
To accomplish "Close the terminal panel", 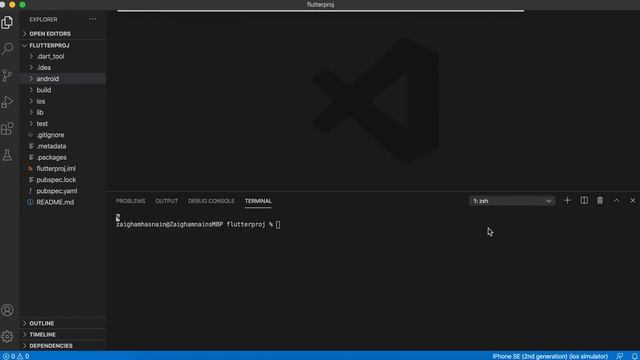I will (632, 200).
